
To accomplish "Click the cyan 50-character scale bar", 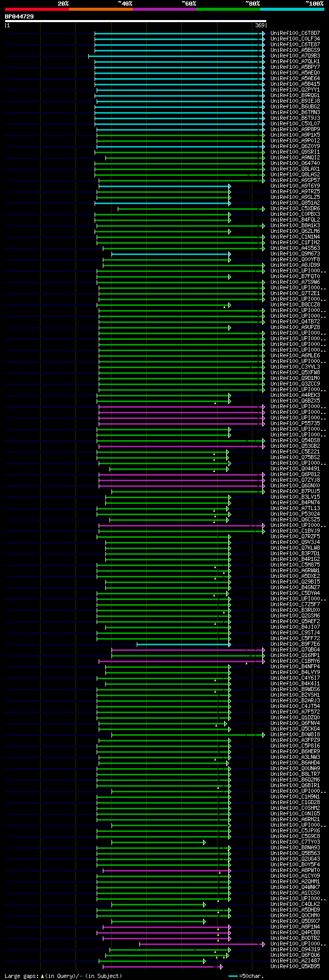I will tap(233, 975).
